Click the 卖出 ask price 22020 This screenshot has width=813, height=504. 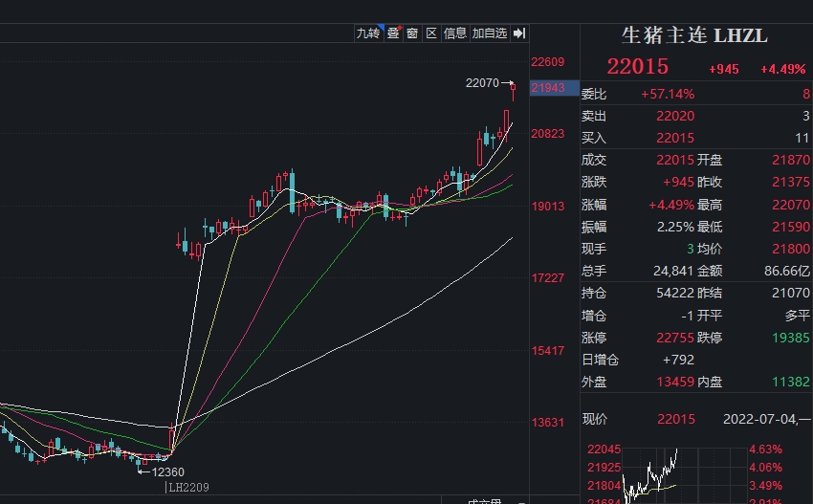(674, 116)
